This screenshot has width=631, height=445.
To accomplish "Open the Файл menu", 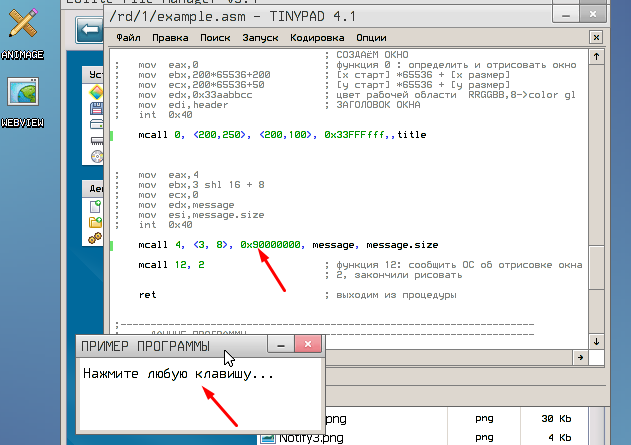I will tap(128, 37).
